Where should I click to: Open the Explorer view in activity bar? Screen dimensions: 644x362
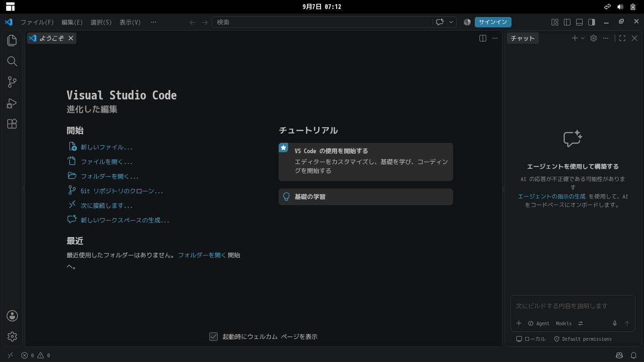pos(12,41)
